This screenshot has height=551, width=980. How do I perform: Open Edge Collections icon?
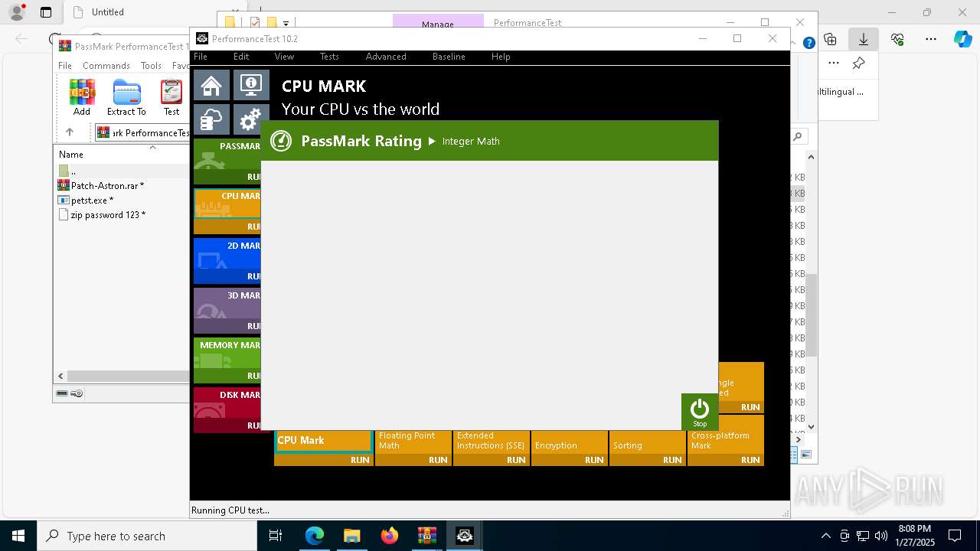coord(831,39)
